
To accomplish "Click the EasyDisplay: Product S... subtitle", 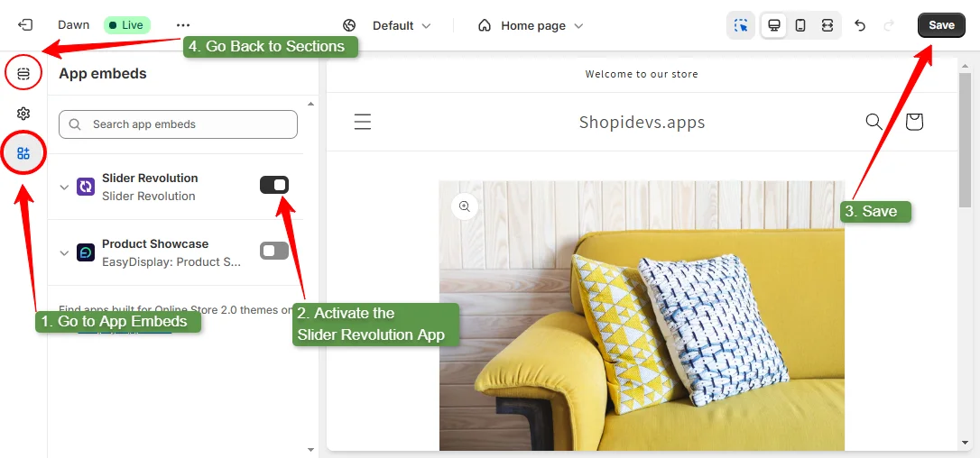I will [171, 261].
